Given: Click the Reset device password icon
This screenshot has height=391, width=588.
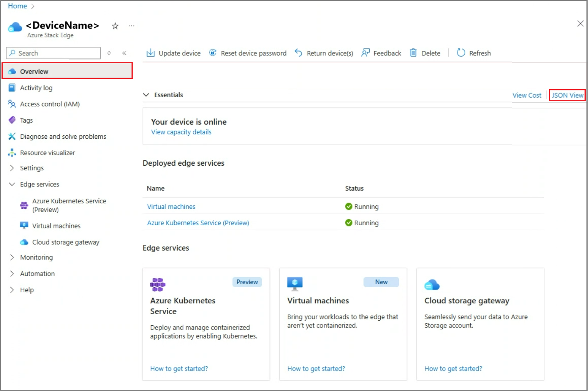Looking at the screenshot, I should point(213,53).
